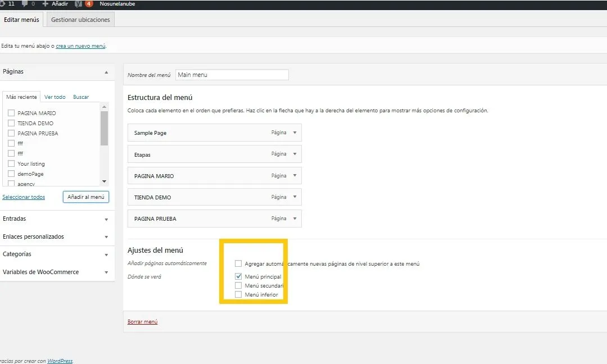Open the TIENDA DEMO menu item options arrow
Screen dimensions: 607x364
[295, 197]
